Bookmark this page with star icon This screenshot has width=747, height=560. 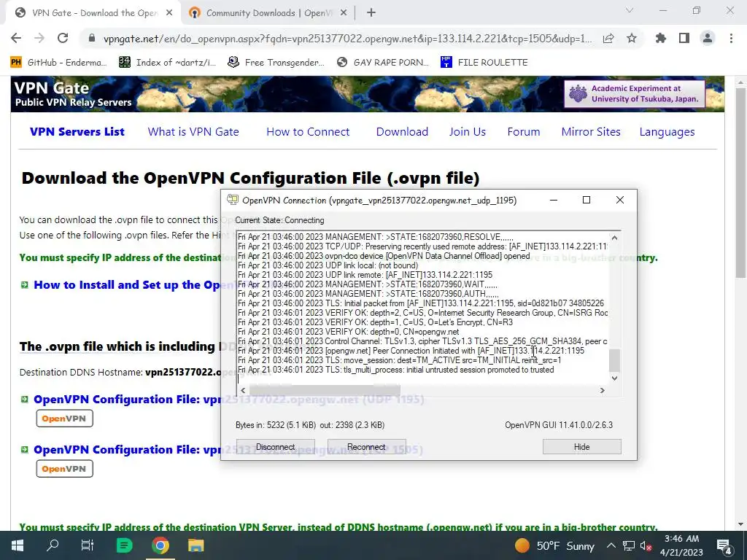coord(632,38)
